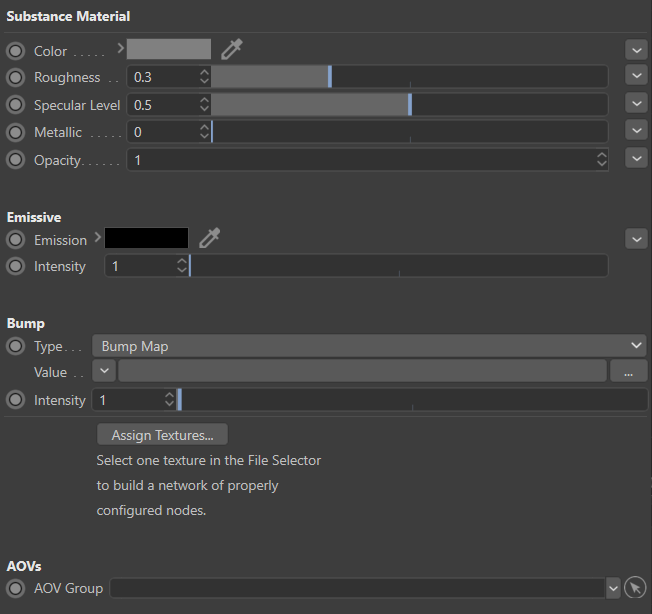Click the Bump Value browse button
652x614 pixels.
point(628,372)
